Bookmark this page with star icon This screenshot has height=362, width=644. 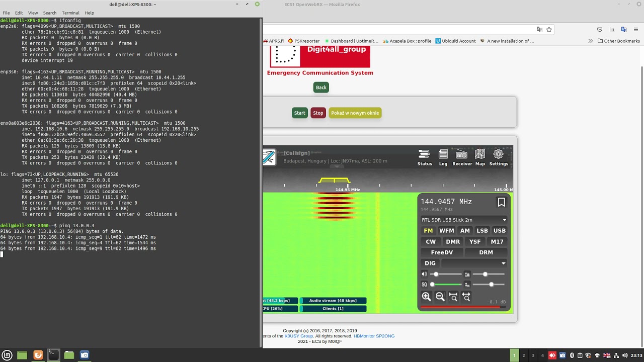[549, 30]
